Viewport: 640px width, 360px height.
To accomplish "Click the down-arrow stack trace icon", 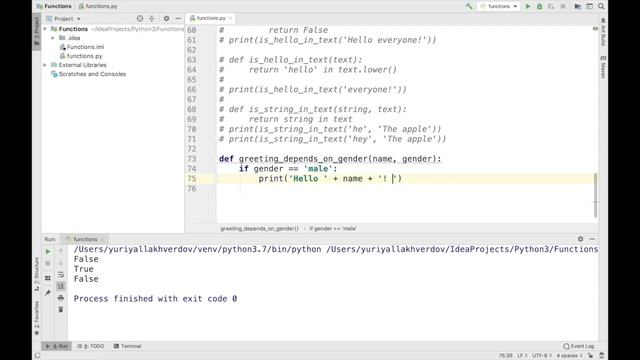I will (61, 263).
